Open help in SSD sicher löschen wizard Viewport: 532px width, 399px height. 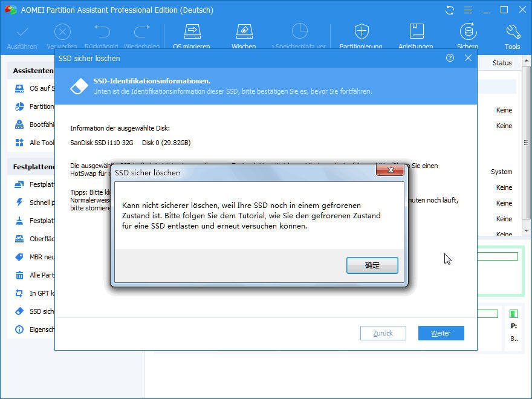(450, 58)
